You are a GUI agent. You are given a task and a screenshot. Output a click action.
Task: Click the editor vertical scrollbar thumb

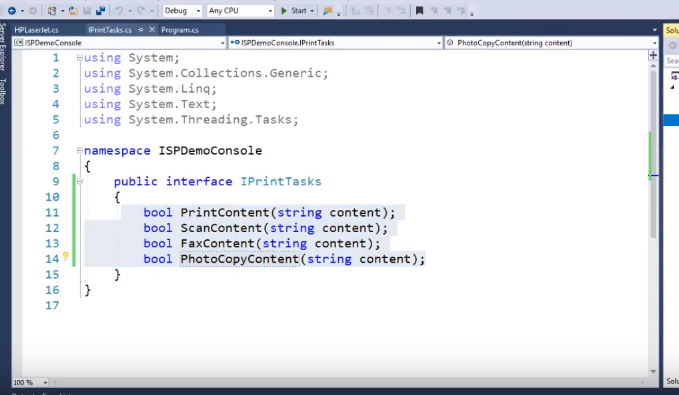(x=653, y=154)
